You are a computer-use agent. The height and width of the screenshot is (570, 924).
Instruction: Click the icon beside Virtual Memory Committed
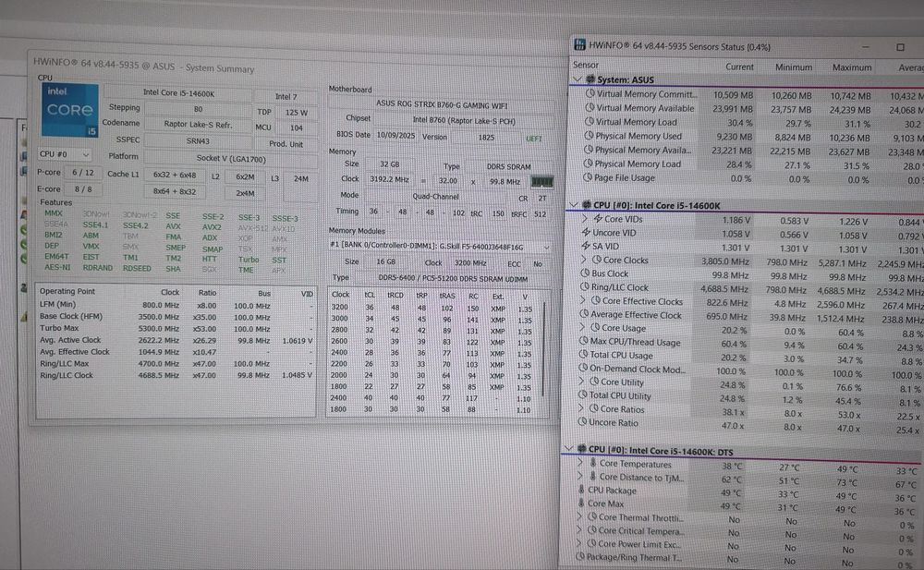coord(590,93)
